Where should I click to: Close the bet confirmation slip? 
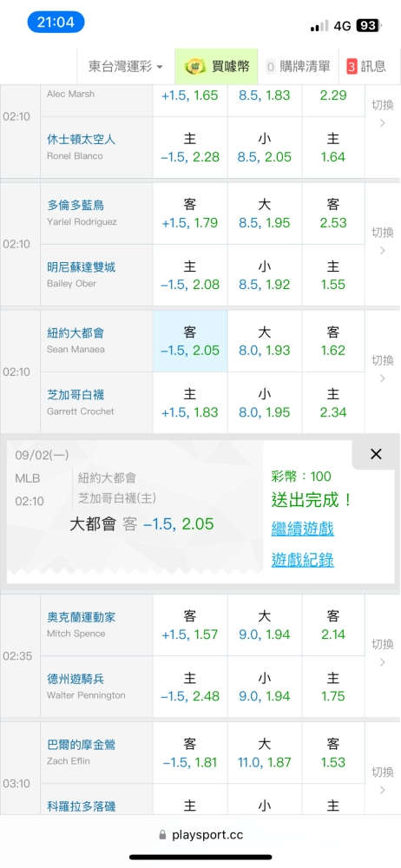376,454
